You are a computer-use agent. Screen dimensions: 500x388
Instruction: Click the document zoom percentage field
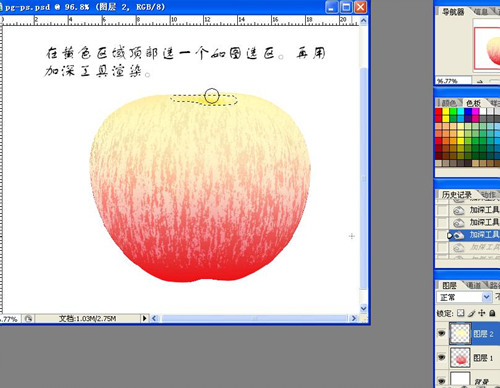[10, 319]
